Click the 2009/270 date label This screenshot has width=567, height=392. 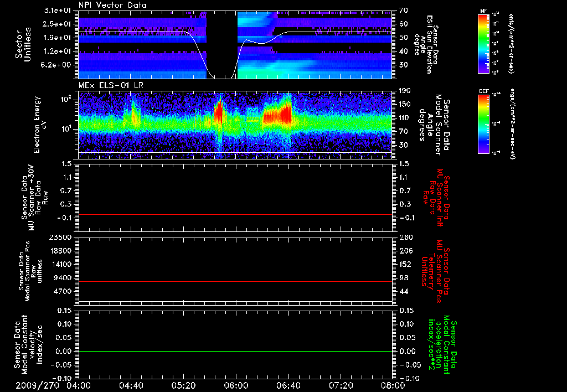click(37, 385)
